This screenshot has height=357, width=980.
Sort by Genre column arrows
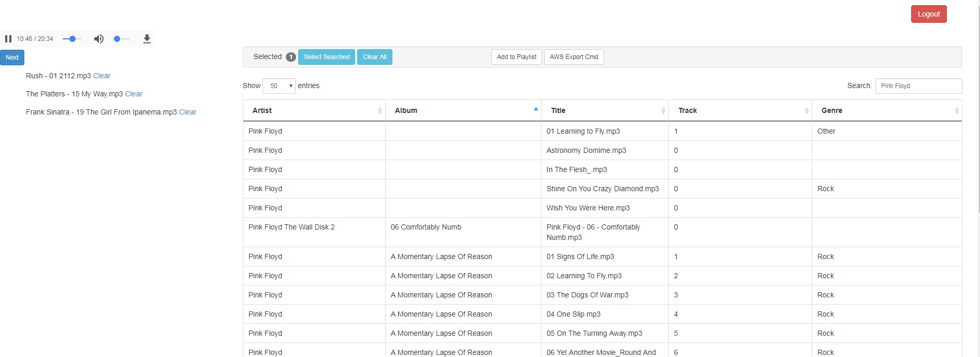956,110
